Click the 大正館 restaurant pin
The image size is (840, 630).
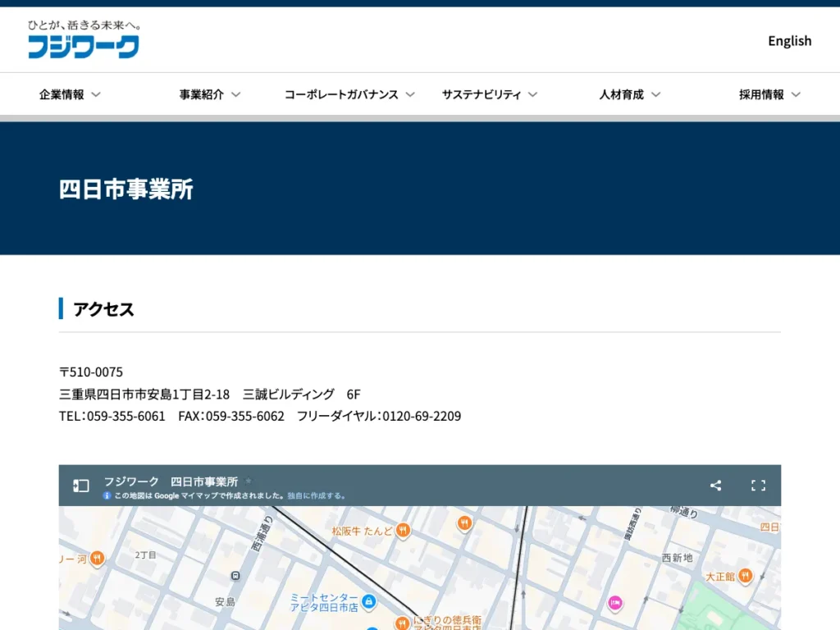(x=745, y=575)
